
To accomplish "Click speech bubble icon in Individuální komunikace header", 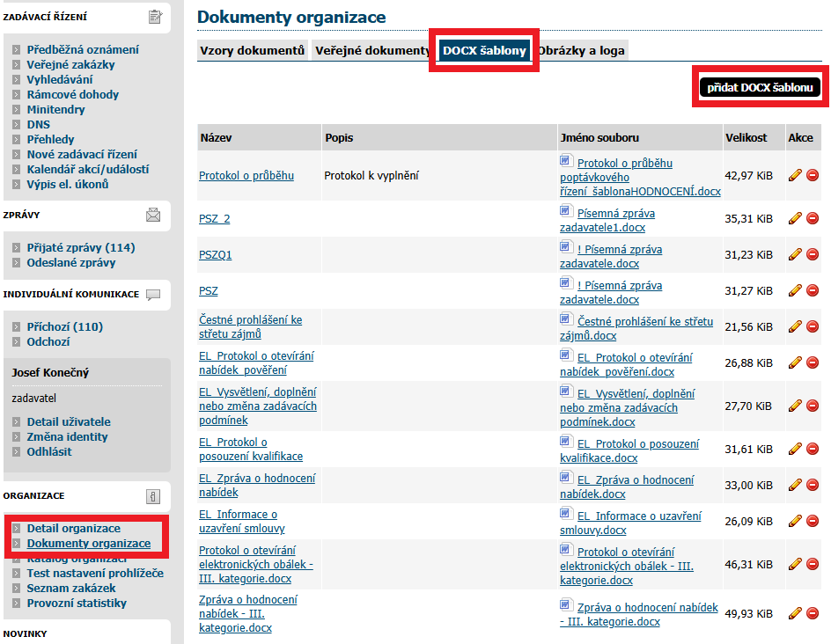I will point(153,295).
